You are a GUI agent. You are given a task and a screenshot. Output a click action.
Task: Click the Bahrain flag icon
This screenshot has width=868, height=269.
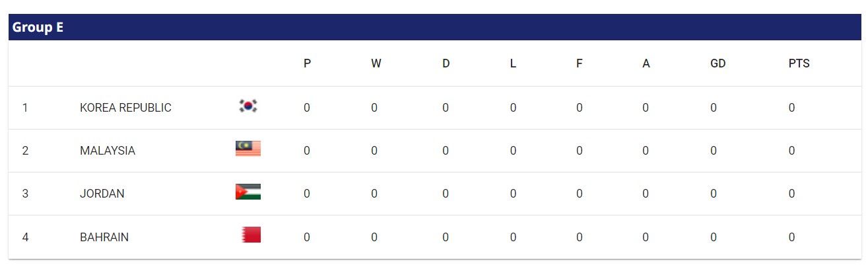pyautogui.click(x=251, y=235)
